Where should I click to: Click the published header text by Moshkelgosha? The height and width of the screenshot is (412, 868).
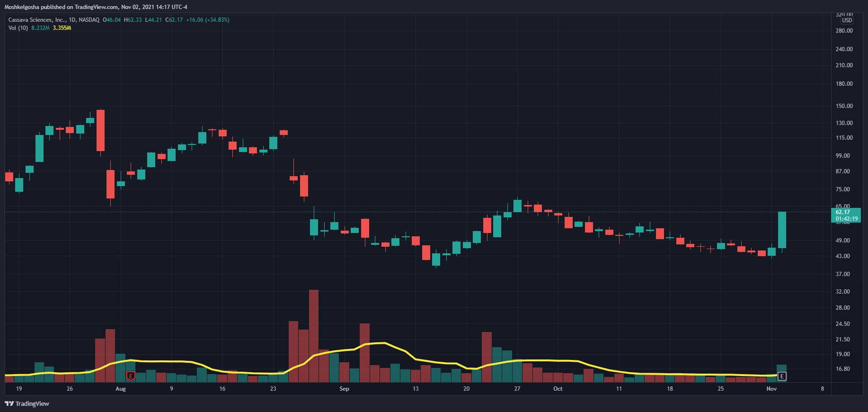(96, 7)
